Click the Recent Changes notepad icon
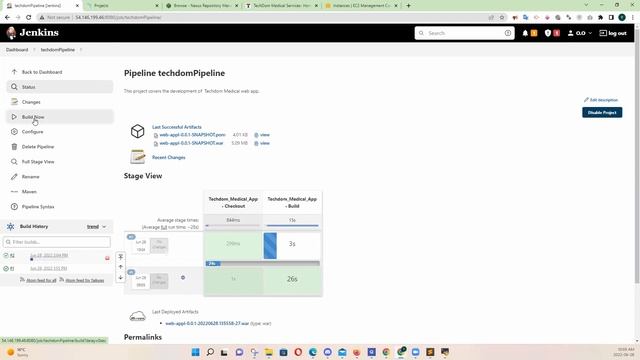 (x=138, y=157)
